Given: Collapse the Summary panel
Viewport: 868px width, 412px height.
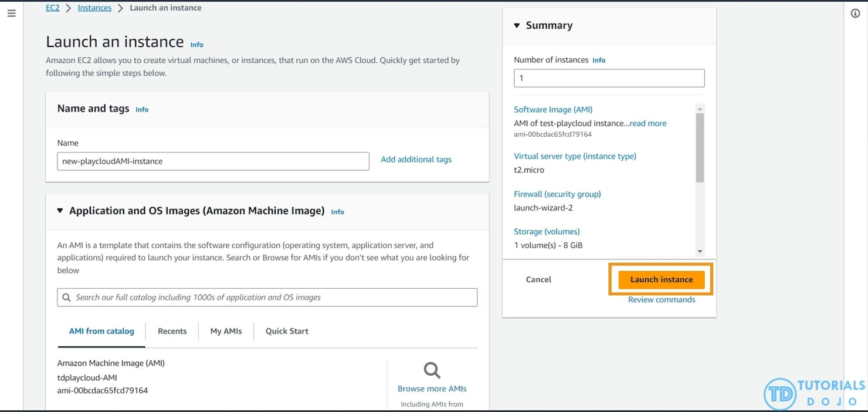Looking at the screenshot, I should pyautogui.click(x=517, y=26).
